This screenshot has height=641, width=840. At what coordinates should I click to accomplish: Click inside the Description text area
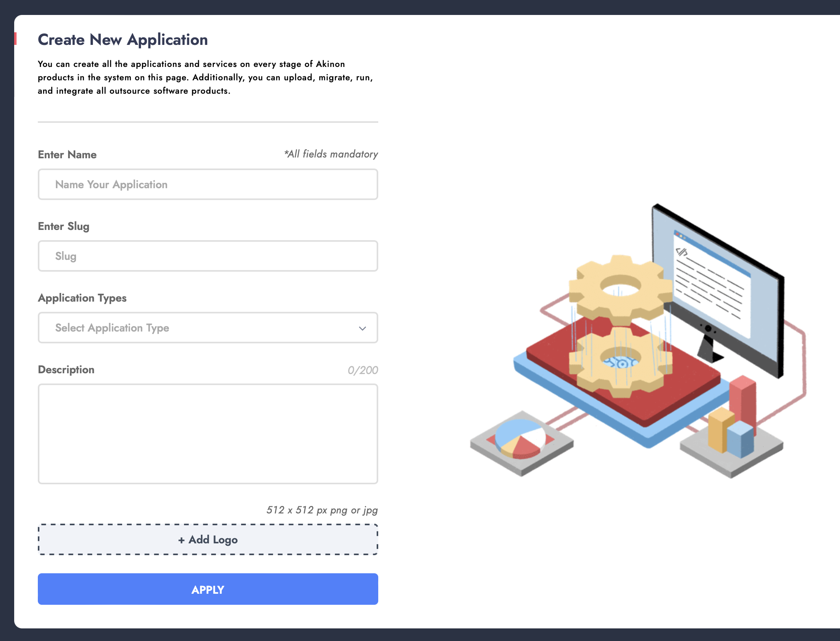click(x=208, y=434)
